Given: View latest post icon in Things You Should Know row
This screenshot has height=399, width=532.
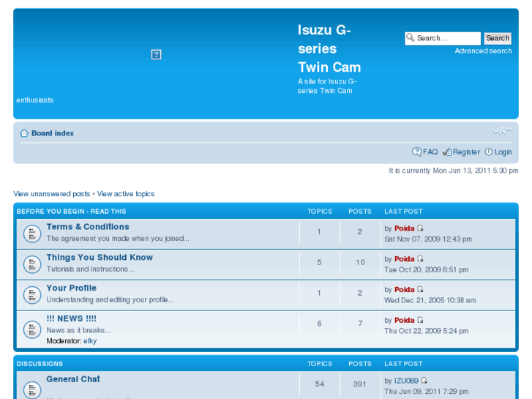Looking at the screenshot, I should pyautogui.click(x=420, y=258).
